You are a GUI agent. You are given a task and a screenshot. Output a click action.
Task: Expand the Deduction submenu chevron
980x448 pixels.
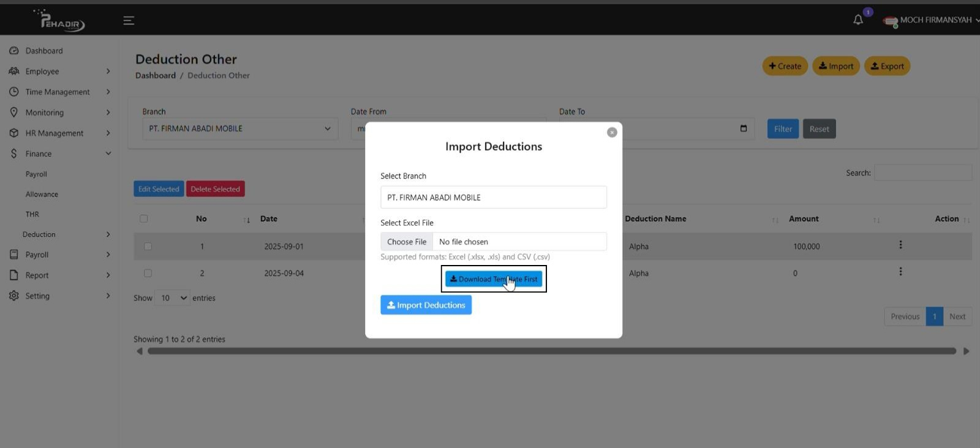point(108,234)
